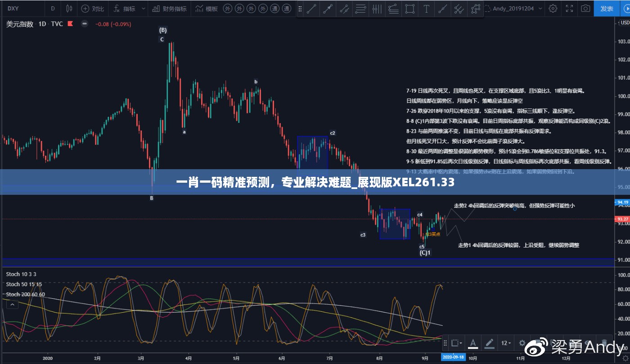Open the 模板 templates menu
This screenshot has height=364, width=630.
point(208,9)
